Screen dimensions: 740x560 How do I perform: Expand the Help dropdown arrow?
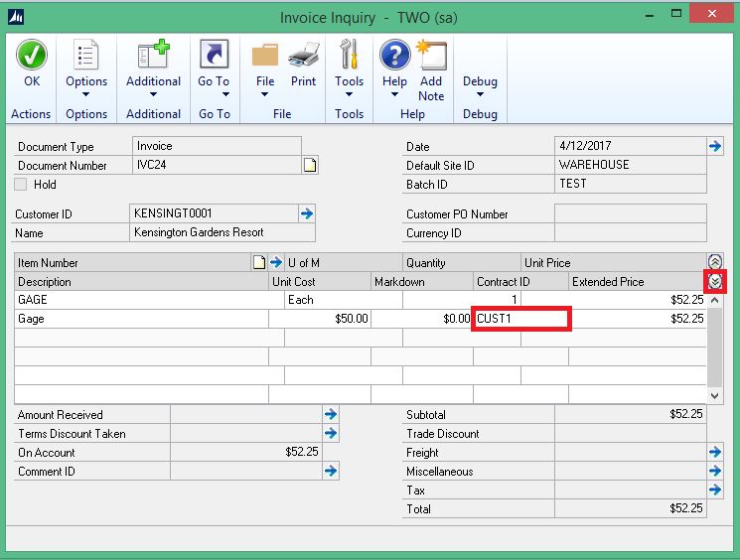(394, 94)
